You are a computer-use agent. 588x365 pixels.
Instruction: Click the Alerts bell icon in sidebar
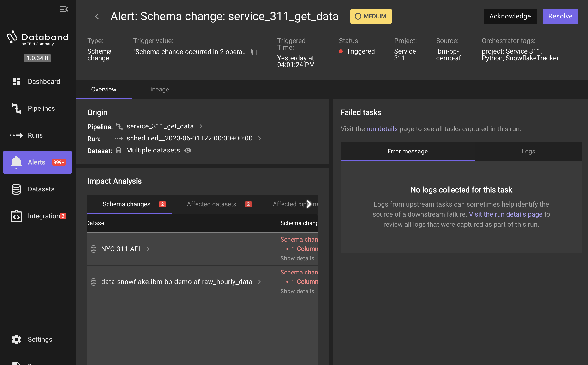pyautogui.click(x=16, y=162)
